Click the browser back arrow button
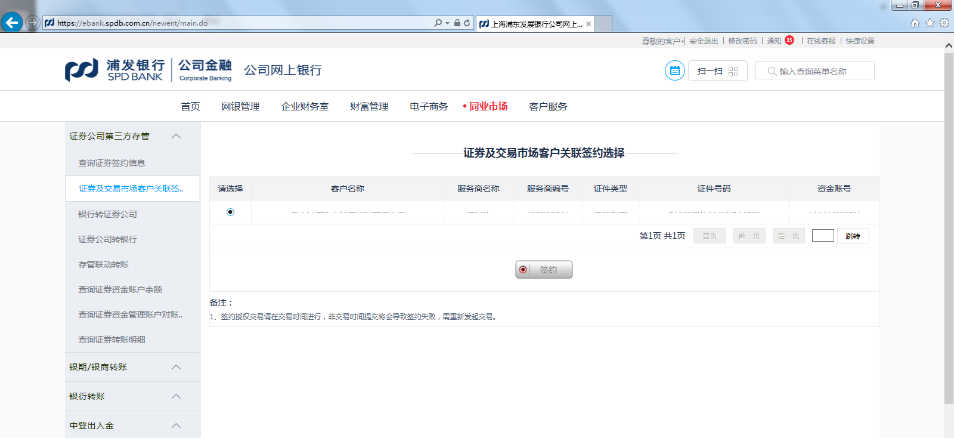Screen dimensions: 954x439 [x=14, y=22]
